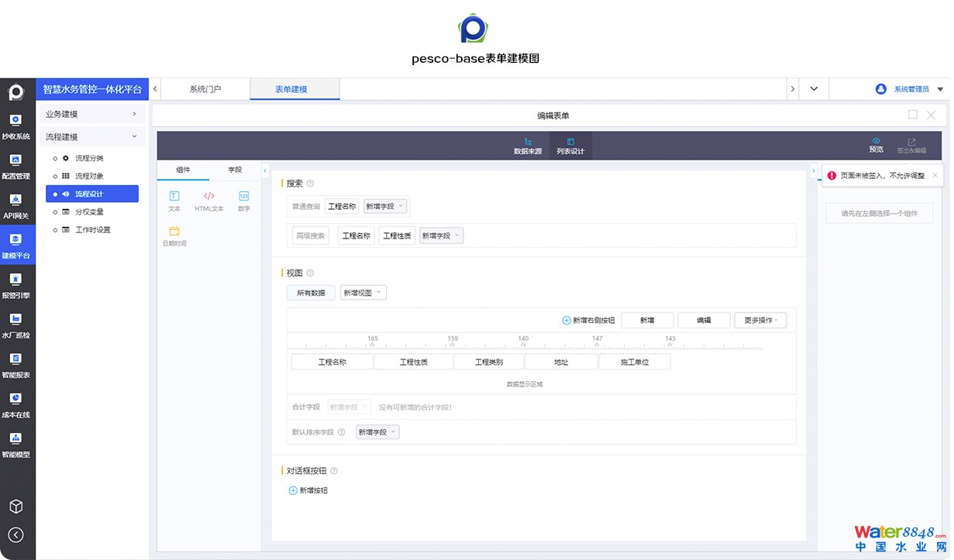Click the 新增按钮 link
This screenshot has width=954, height=560.
[x=308, y=490]
